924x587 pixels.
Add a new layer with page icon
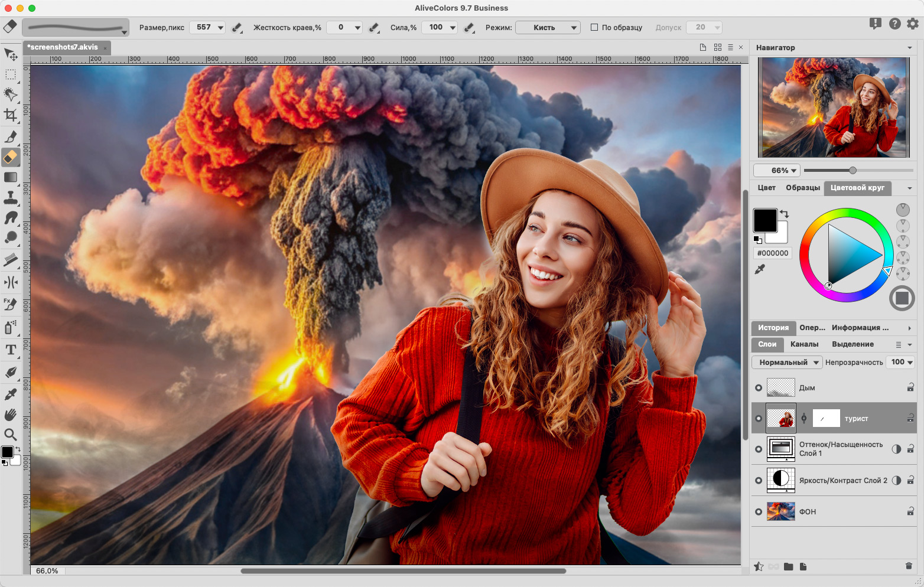(x=803, y=566)
